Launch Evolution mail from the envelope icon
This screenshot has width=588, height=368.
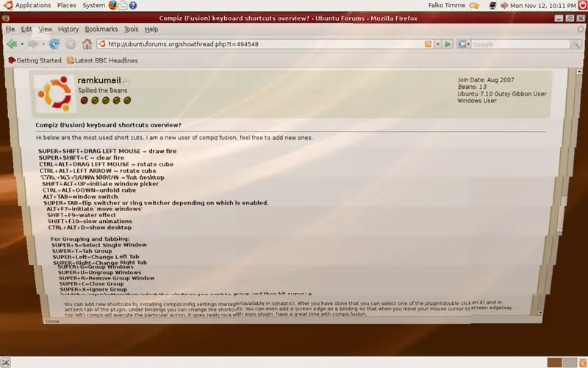pos(123,5)
